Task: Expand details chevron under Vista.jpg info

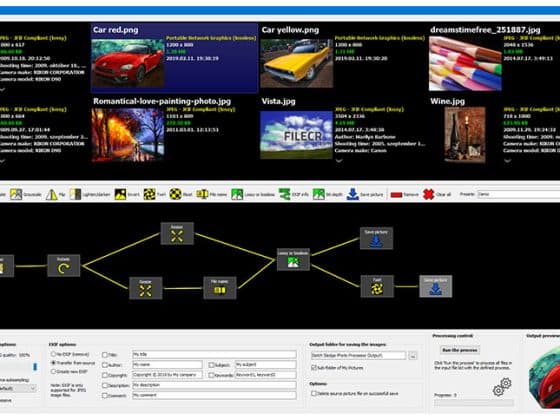Action: 339,161
